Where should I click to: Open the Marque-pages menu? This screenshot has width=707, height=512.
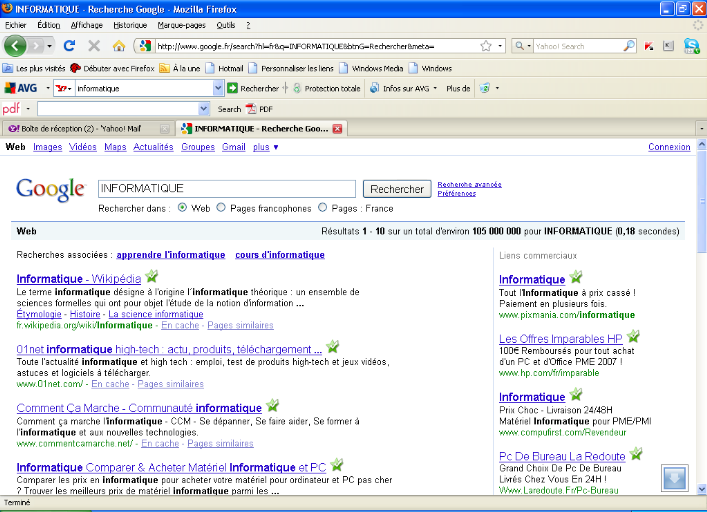[181, 24]
